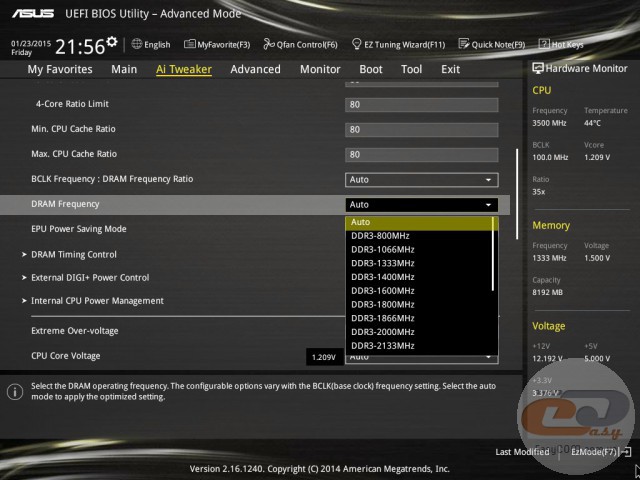Click Last Modified button
This screenshot has height=480, width=640.
[522, 452]
